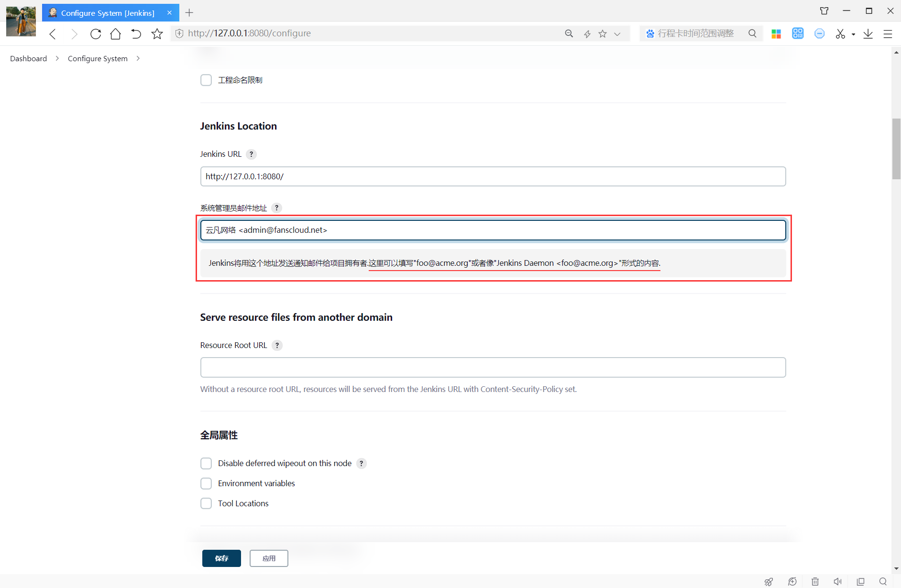The image size is (901, 588).
Task: Click the lightning speed mode icon
Action: (x=587, y=33)
